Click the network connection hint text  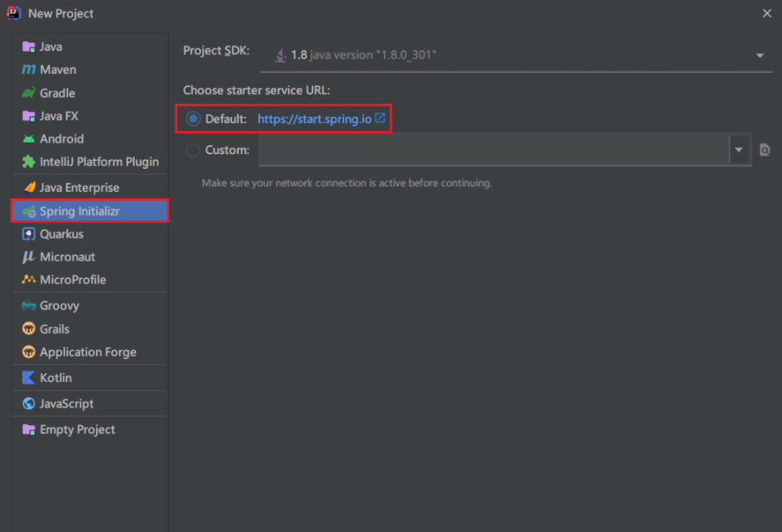(347, 183)
